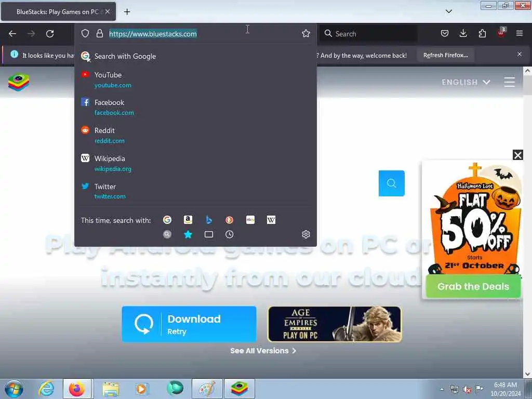Screen dimensions: 532x399
Task: Choose the YouTube suggestion
Action: (x=195, y=79)
